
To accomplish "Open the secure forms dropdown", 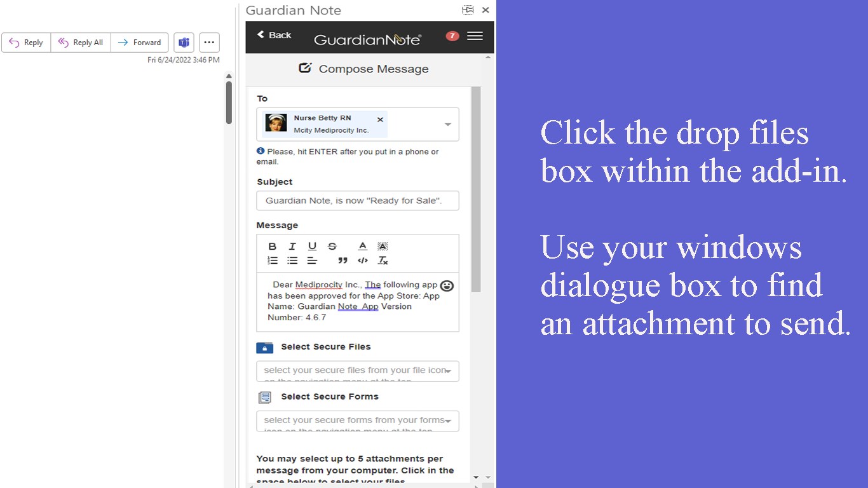I will 358,421.
